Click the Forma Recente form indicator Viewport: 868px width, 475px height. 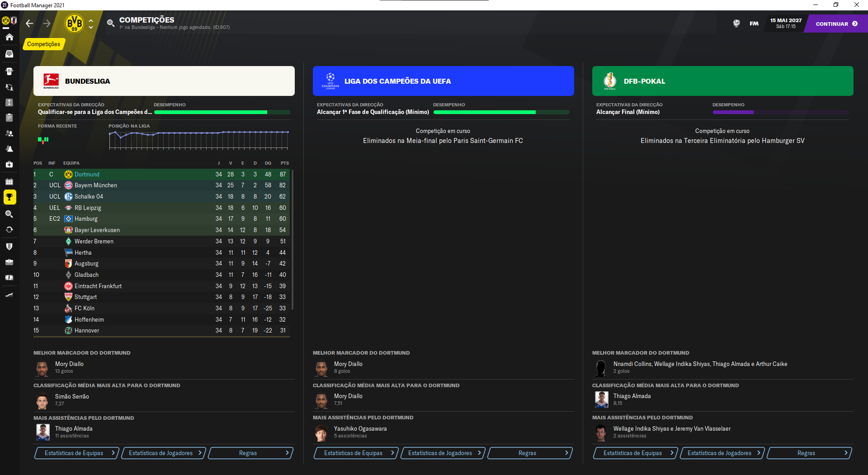pyautogui.click(x=43, y=140)
